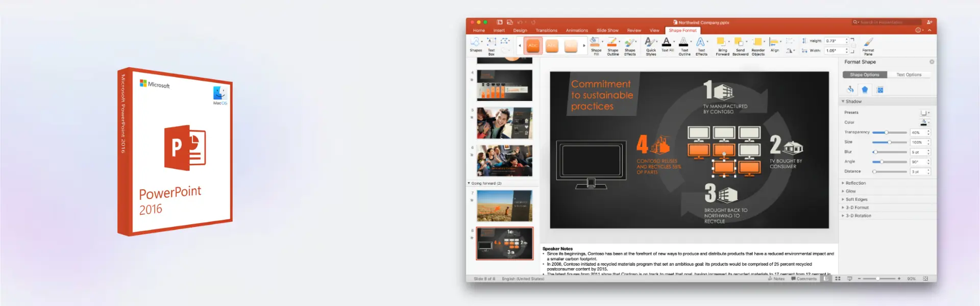The height and width of the screenshot is (306, 980).
Task: Select the Size & Properties icon in Format Shape
Action: [x=880, y=90]
